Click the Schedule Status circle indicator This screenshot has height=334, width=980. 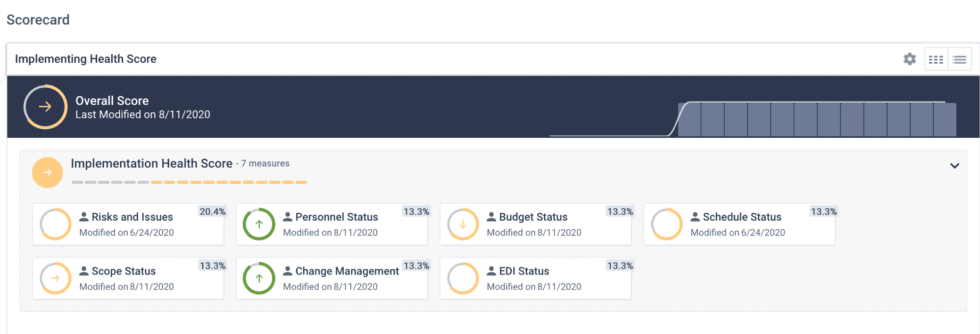[666, 225]
